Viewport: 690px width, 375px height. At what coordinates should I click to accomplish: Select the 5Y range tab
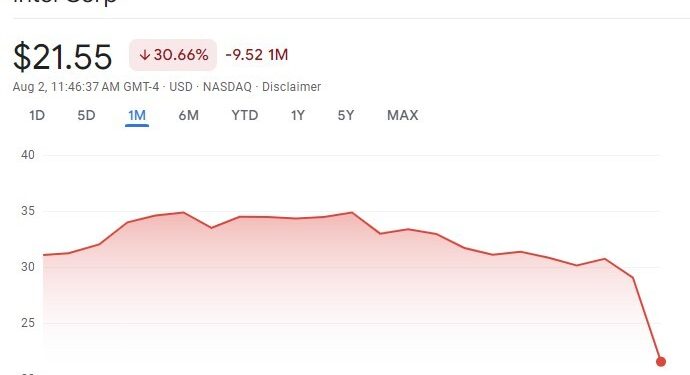click(346, 115)
